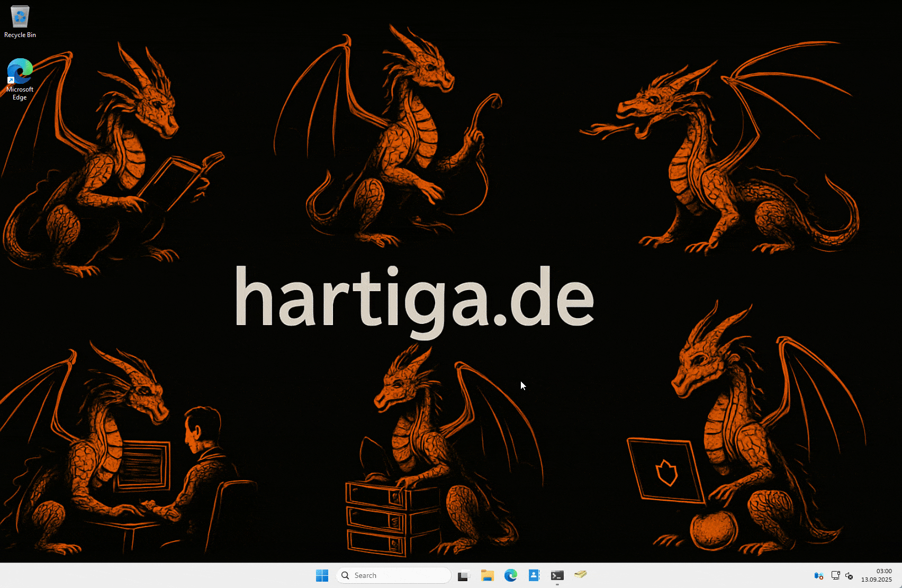Open Windows Terminal from the taskbar
The width and height of the screenshot is (902, 588).
click(557, 575)
